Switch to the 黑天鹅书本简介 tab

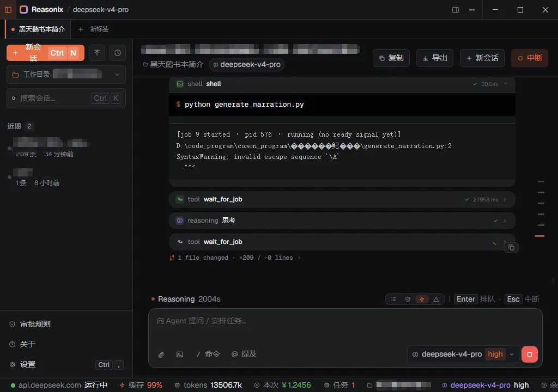click(38, 29)
